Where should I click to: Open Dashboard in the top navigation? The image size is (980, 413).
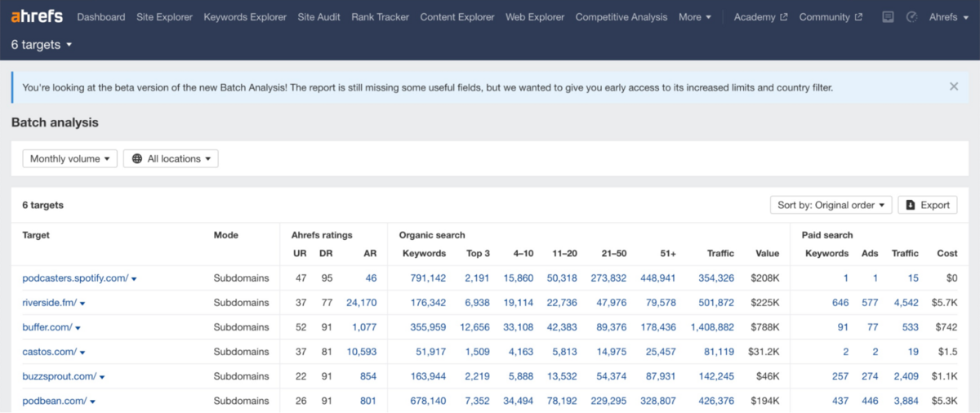tap(101, 17)
